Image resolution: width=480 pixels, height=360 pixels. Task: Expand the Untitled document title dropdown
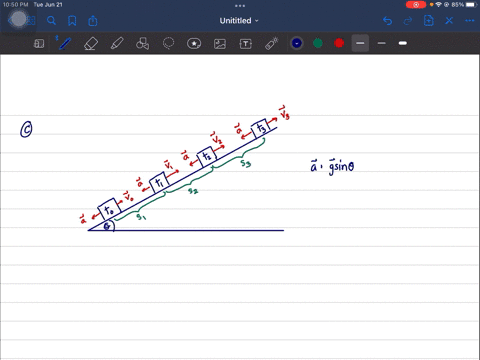tap(239, 21)
